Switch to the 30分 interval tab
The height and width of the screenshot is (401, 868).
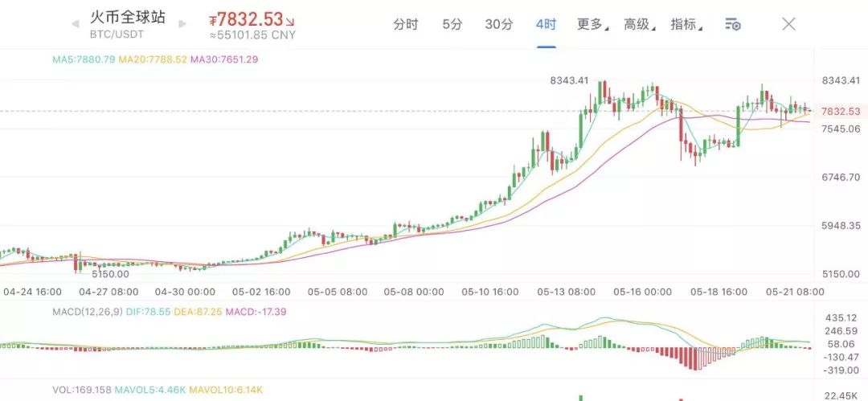[x=498, y=24]
